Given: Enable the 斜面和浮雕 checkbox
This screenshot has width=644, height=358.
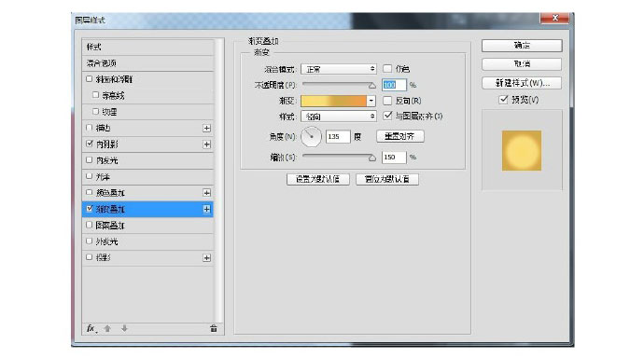Looking at the screenshot, I should pos(89,78).
